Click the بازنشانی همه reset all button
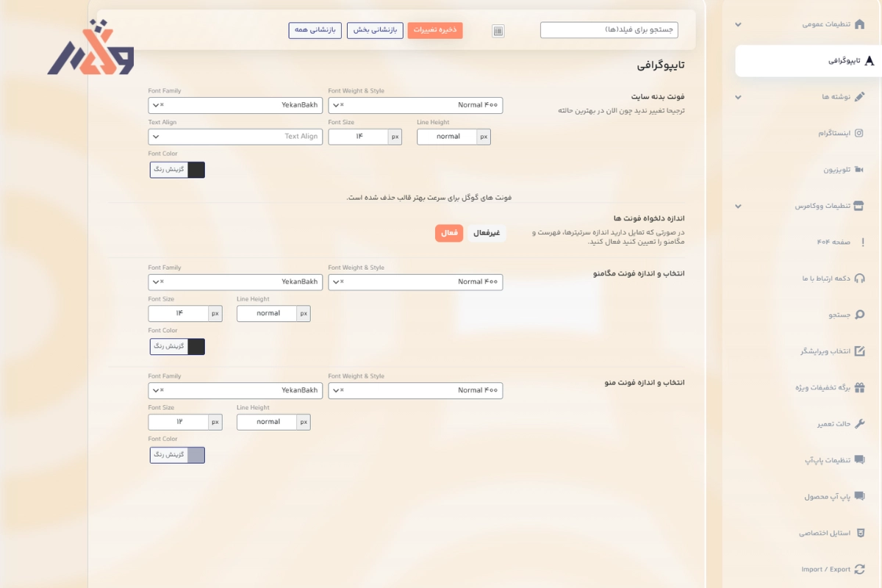882x588 pixels. 315,31
